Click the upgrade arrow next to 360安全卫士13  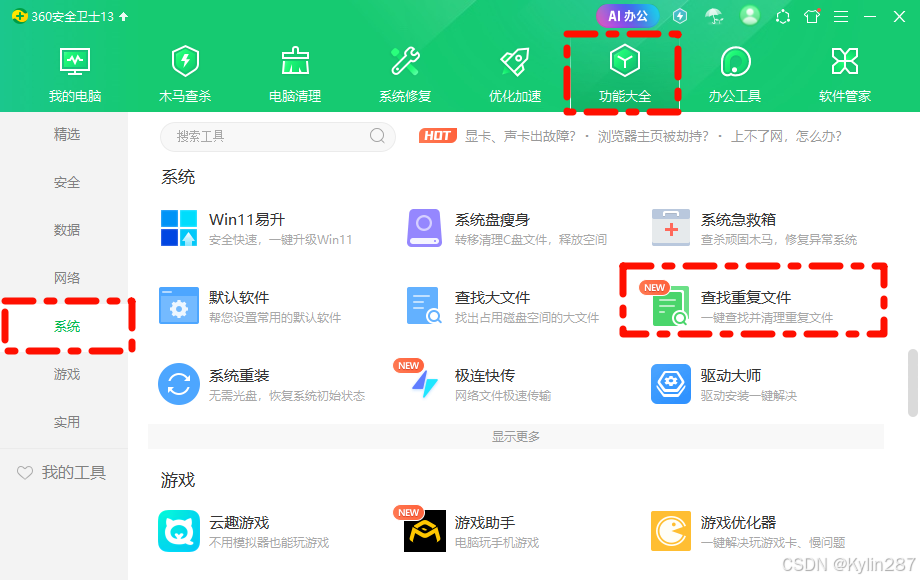(x=124, y=16)
